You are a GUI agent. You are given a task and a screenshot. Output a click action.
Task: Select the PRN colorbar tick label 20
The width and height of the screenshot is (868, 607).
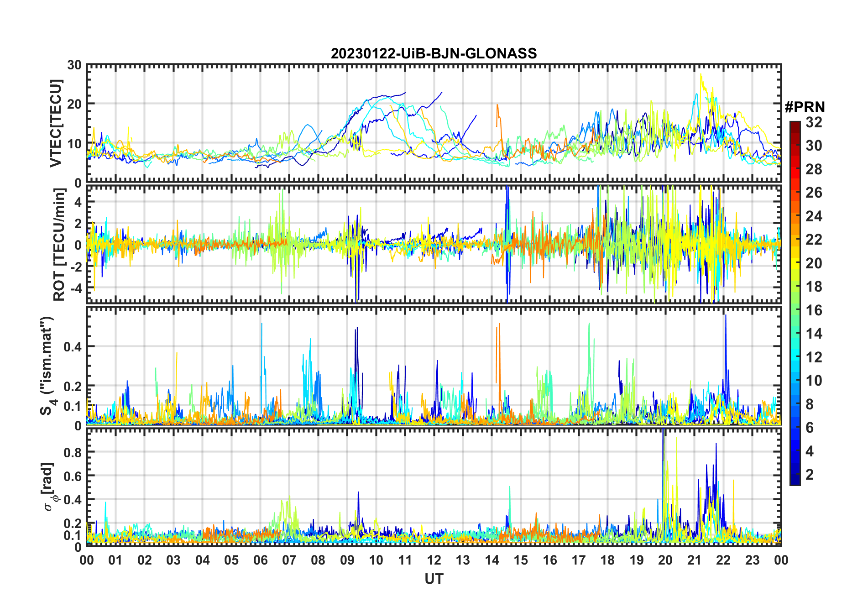(x=814, y=263)
